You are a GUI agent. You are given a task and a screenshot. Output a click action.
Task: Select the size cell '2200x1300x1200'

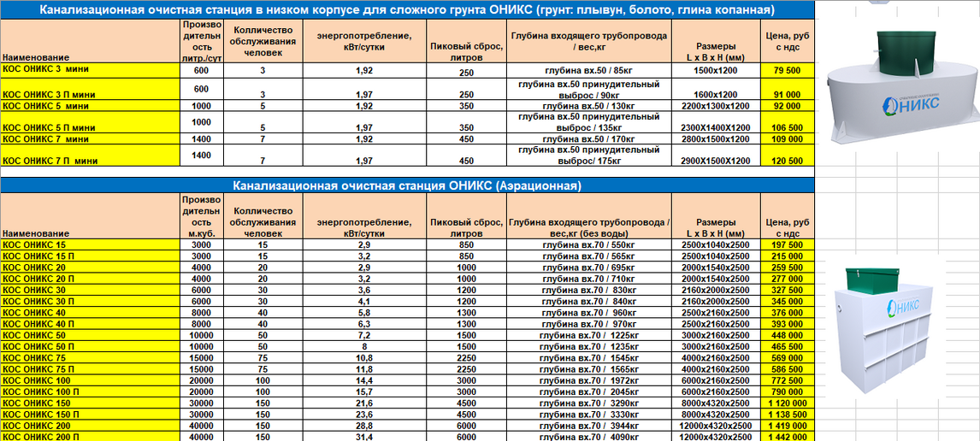(717, 106)
